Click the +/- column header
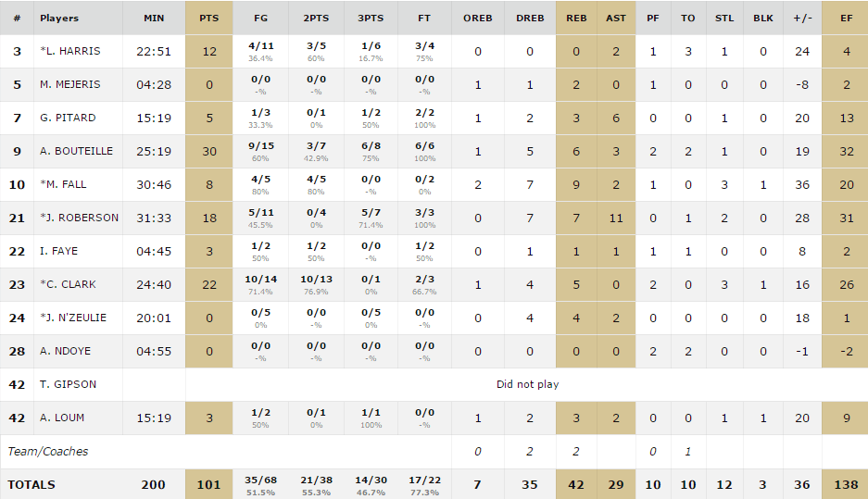Screen dimensions: 868x499 click(x=802, y=18)
